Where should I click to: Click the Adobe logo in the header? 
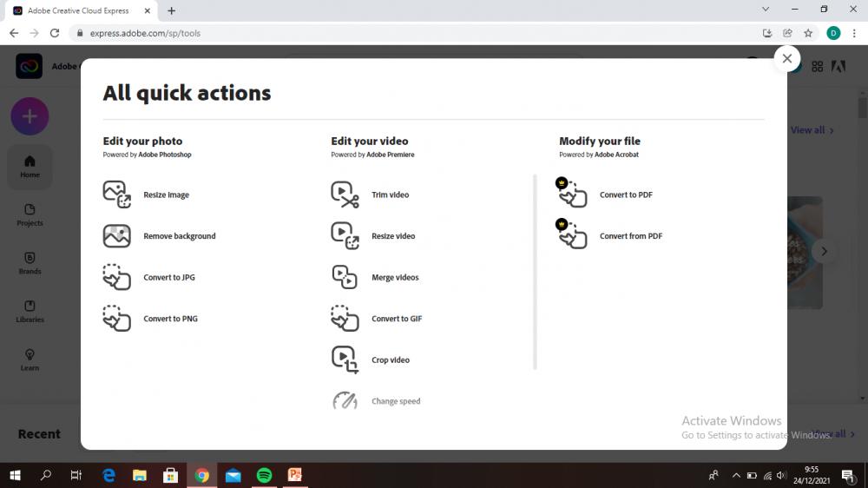[838, 67]
